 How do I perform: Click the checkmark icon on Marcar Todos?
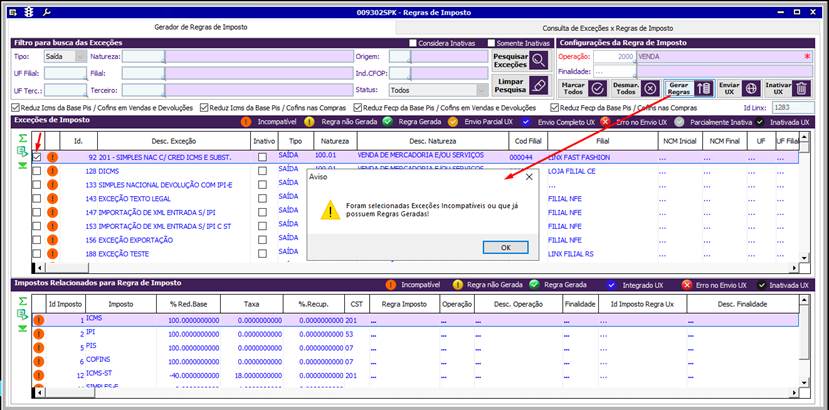(x=598, y=88)
